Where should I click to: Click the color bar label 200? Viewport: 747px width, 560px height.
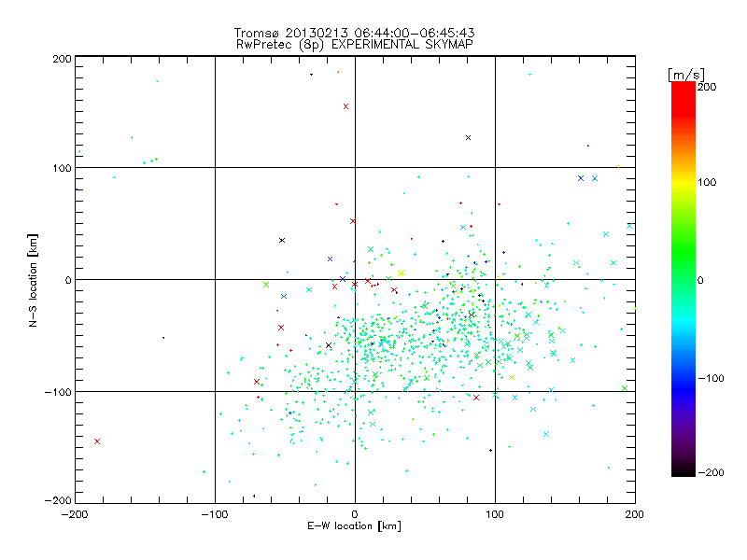pyautogui.click(x=707, y=87)
